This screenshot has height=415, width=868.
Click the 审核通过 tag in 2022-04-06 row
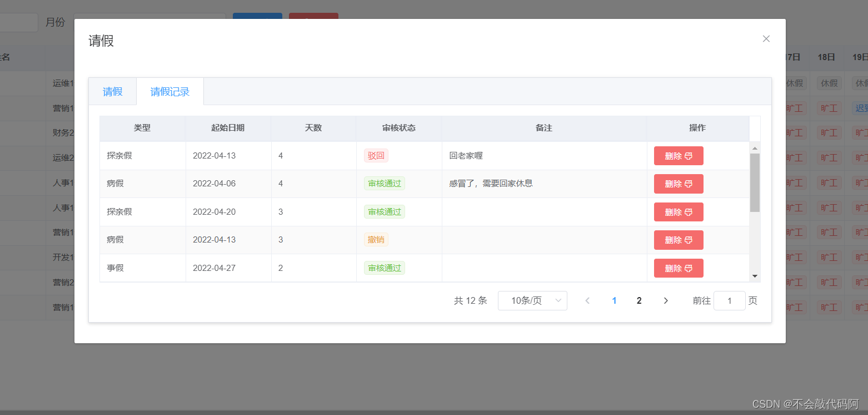coord(385,184)
